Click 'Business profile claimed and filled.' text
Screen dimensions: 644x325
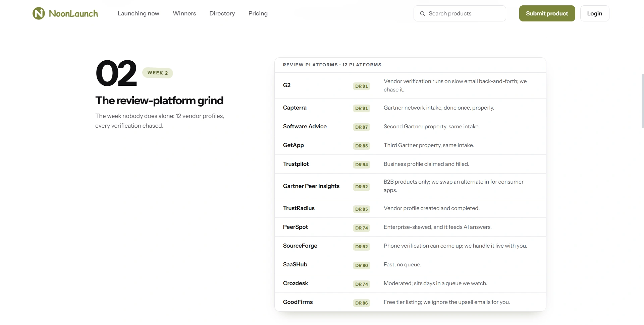[x=426, y=164]
